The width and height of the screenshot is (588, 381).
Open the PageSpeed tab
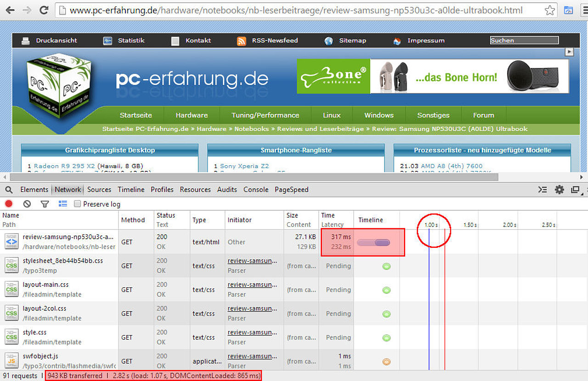[x=292, y=190]
